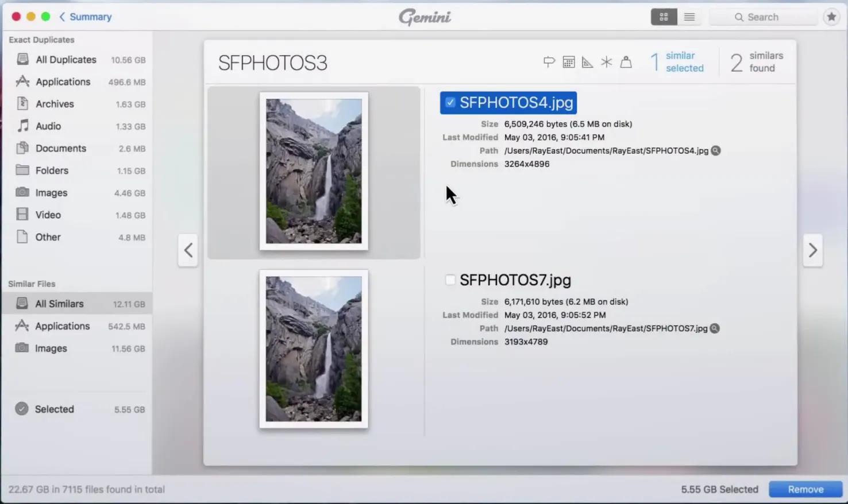Click the Search field
This screenshot has height=504, width=848.
point(764,17)
